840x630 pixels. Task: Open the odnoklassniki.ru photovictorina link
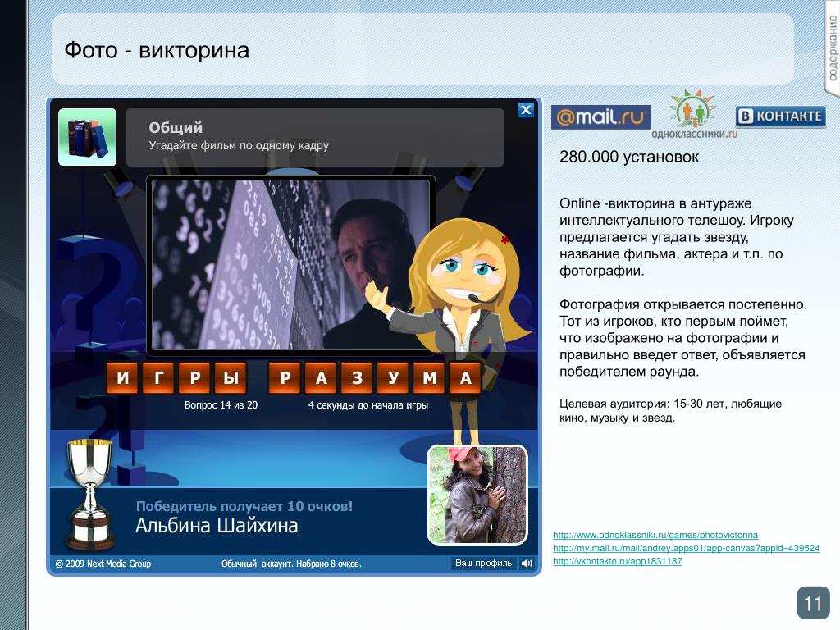655,535
